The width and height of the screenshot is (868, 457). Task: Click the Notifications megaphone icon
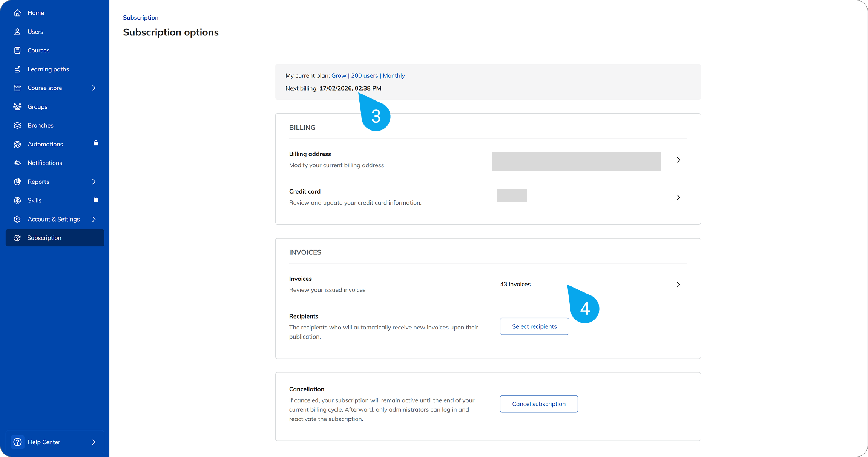(17, 163)
